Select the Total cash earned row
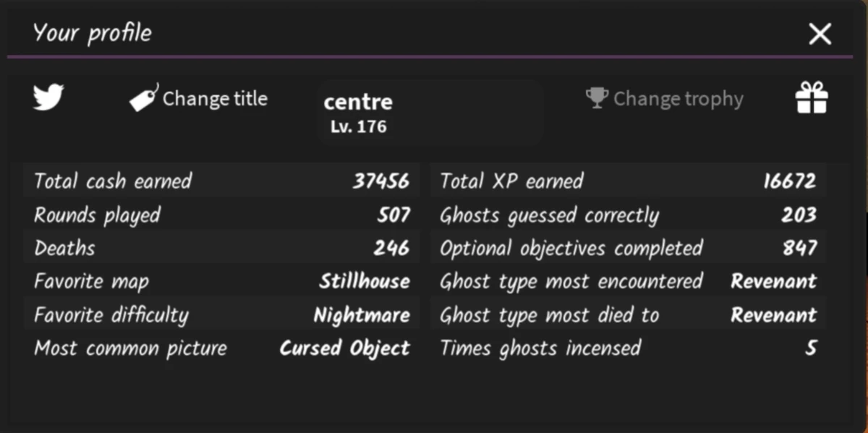 tap(221, 181)
